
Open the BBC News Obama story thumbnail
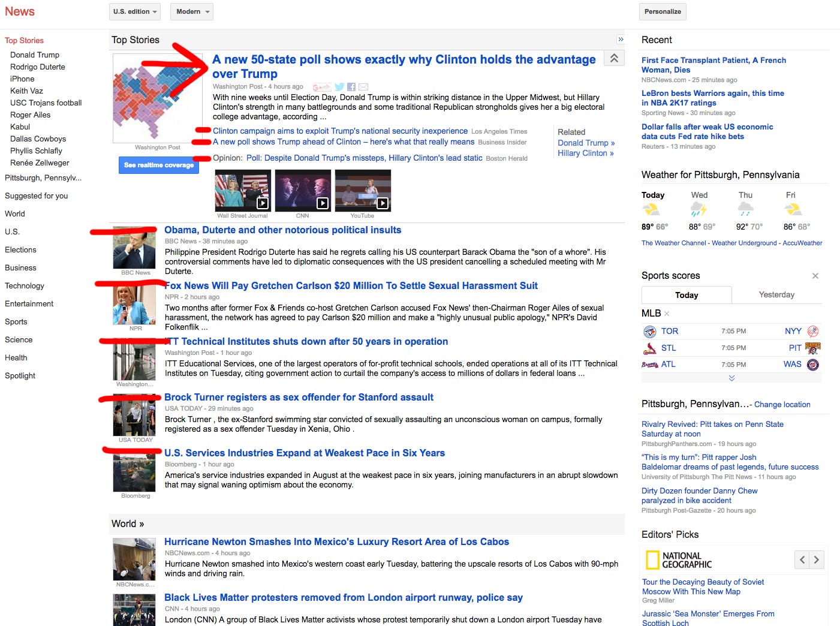[135, 248]
